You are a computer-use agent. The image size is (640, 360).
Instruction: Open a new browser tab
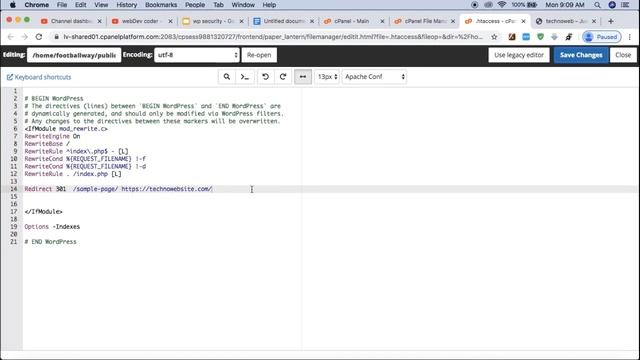point(611,21)
